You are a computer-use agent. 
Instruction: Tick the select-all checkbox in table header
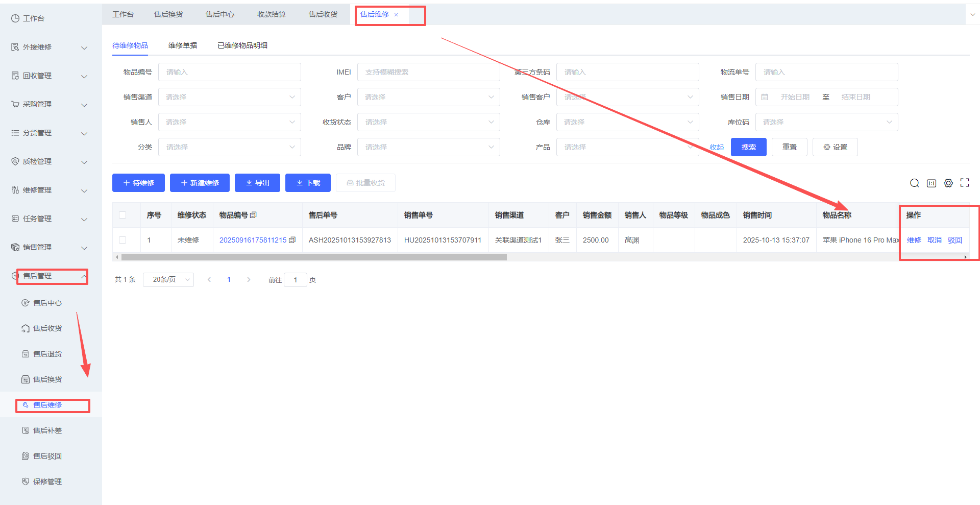pyautogui.click(x=122, y=215)
